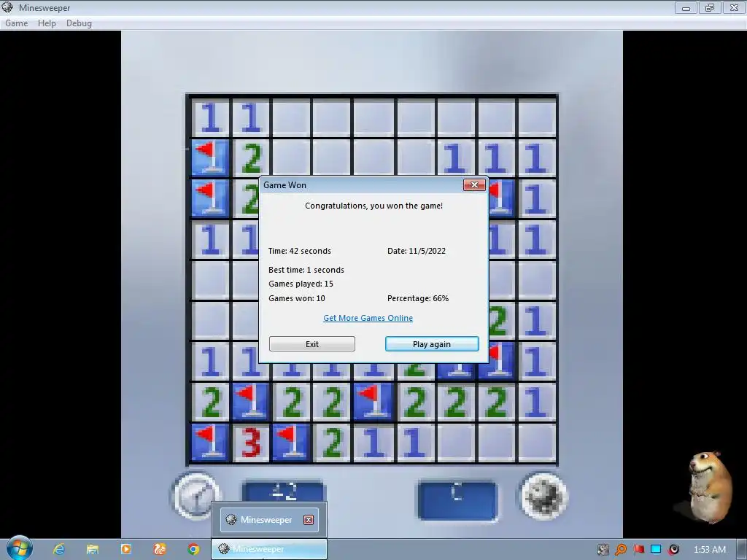The width and height of the screenshot is (747, 560).
Task: Launch Internet Explorer from taskbar
Action: 59,549
